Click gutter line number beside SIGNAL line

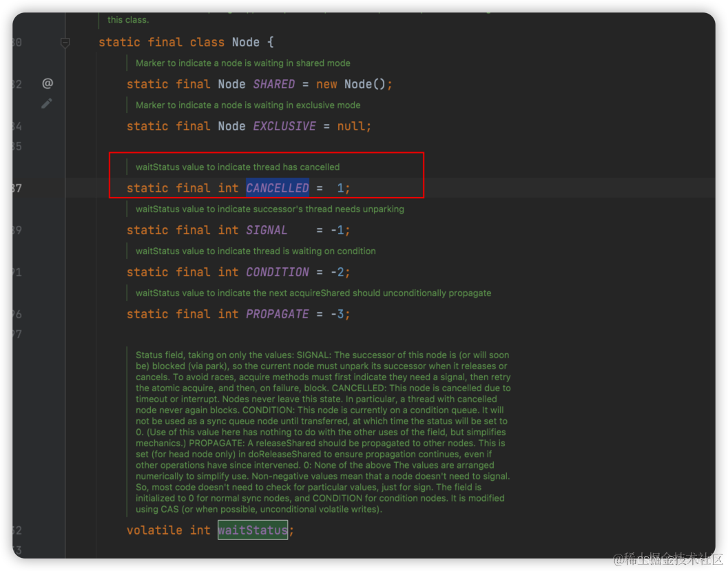(17, 230)
